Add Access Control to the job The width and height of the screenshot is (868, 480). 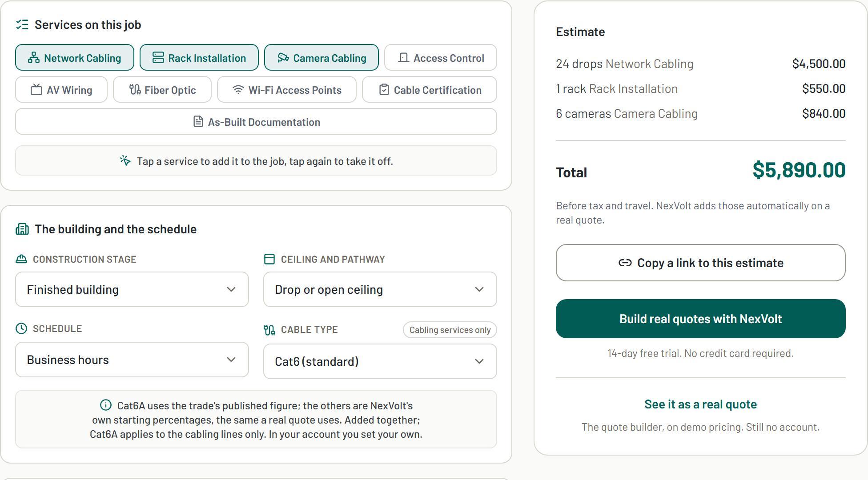pyautogui.click(x=441, y=57)
